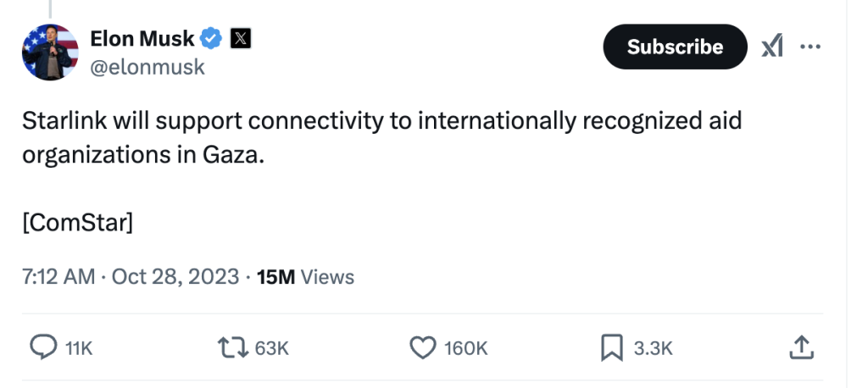Like the tweet with the heart icon
Image resolution: width=868 pixels, height=388 pixels.
click(x=422, y=346)
